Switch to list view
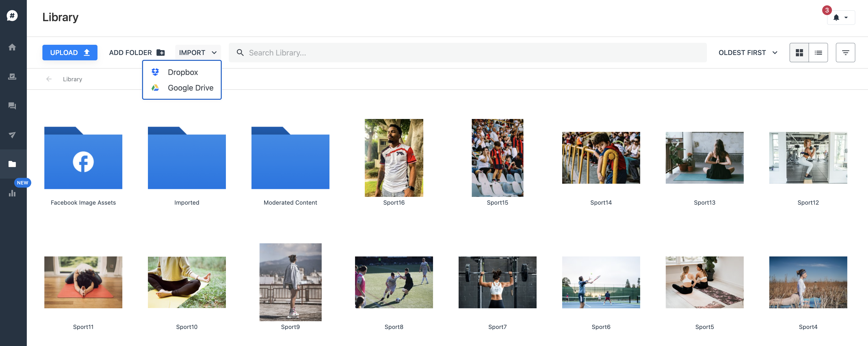 pyautogui.click(x=818, y=53)
